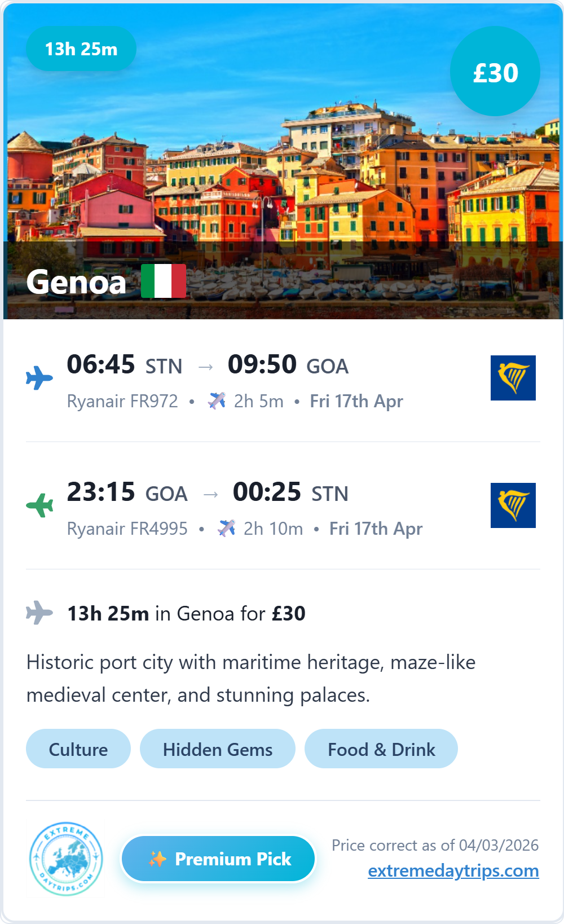Image resolution: width=564 pixels, height=924 pixels.
Task: Click the green return flight plane icon
Action: 39,505
